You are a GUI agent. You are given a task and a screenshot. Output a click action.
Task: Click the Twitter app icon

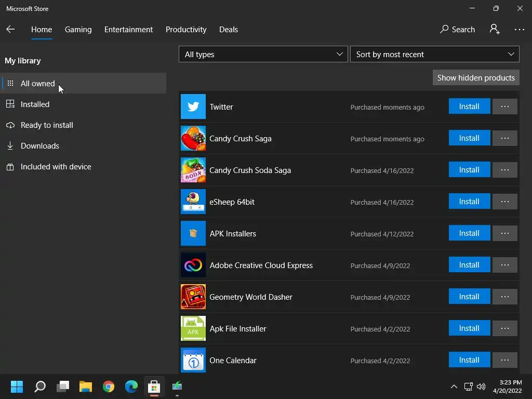click(193, 107)
